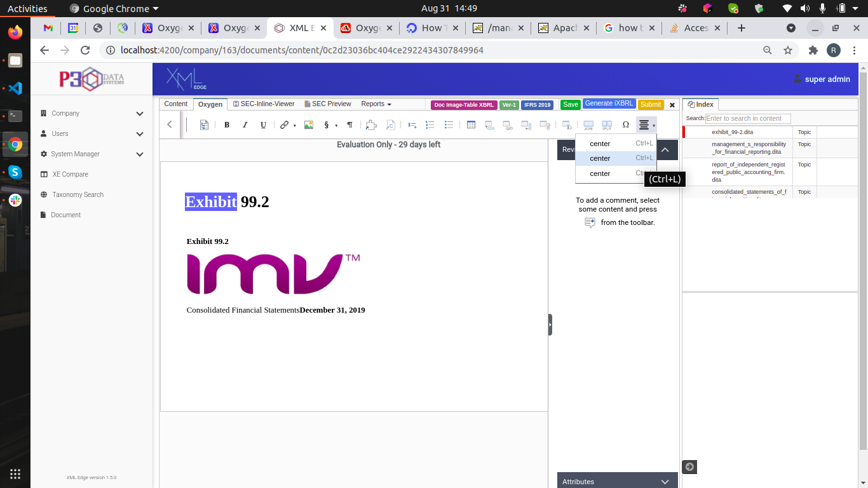This screenshot has height=488, width=868.
Task: Open the link type dropdown arrow
Action: tap(295, 125)
